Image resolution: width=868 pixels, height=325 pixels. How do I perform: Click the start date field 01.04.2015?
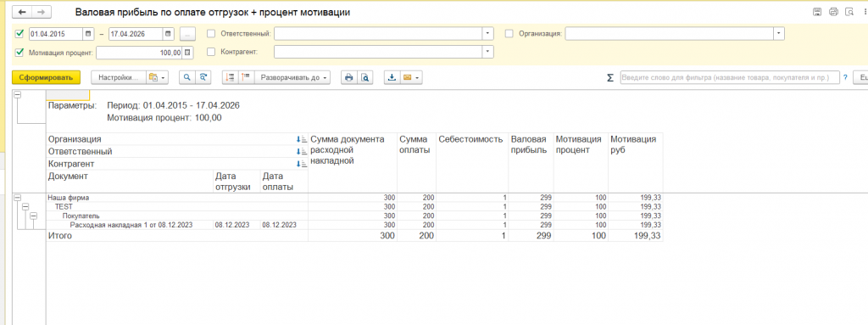click(x=56, y=34)
